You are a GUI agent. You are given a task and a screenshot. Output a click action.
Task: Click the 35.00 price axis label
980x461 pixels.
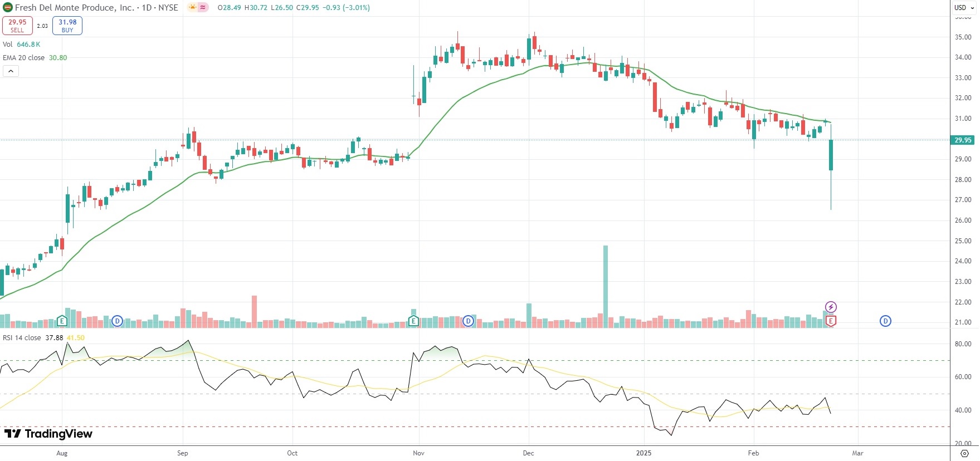click(963, 37)
